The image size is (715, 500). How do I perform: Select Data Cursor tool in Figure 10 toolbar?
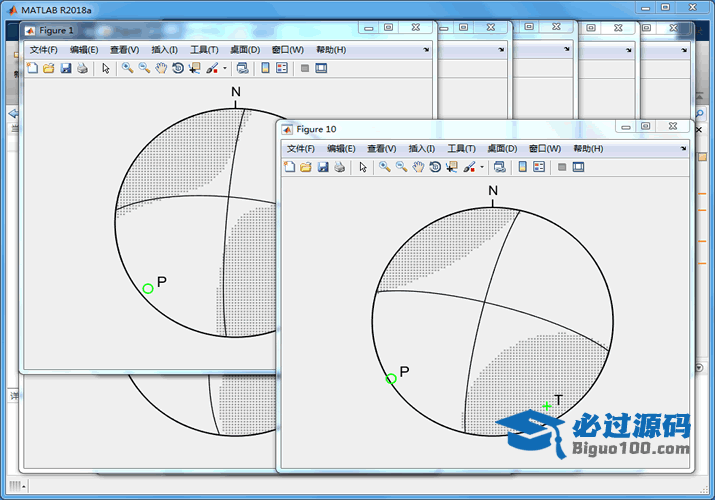click(x=452, y=167)
